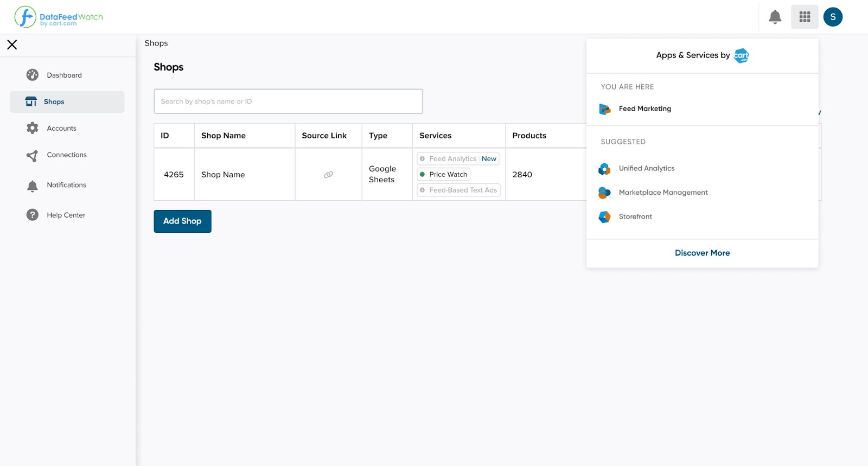Click the shop search input field

tap(288, 101)
